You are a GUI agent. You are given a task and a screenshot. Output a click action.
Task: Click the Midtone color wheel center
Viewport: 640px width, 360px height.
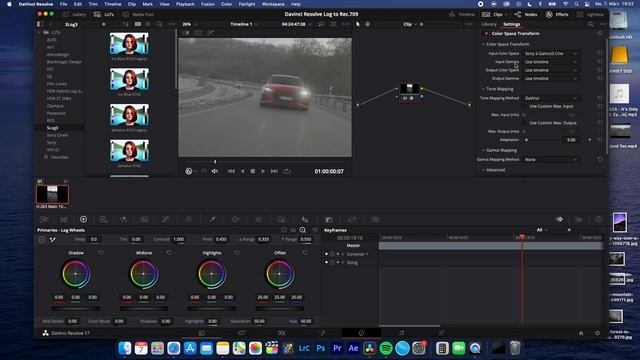pyautogui.click(x=143, y=273)
